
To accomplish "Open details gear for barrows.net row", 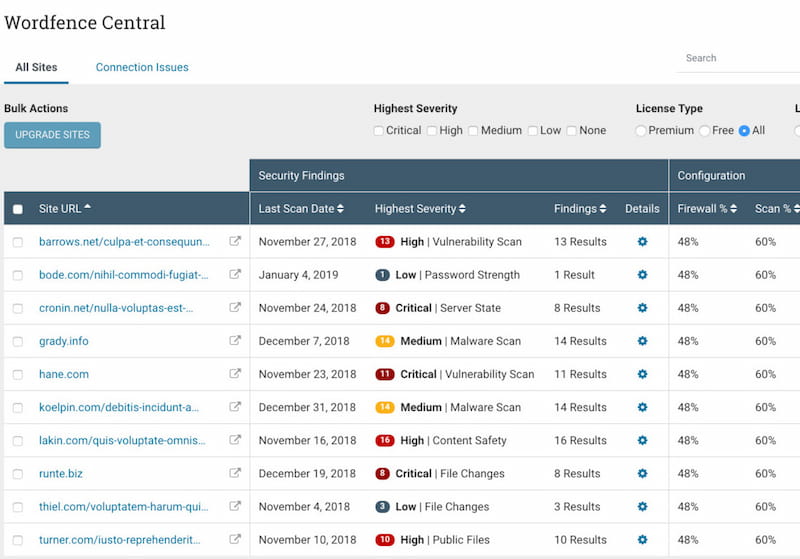I will coord(642,241).
